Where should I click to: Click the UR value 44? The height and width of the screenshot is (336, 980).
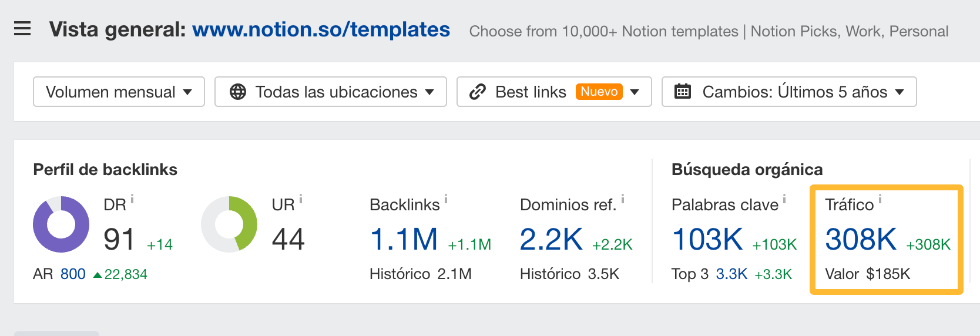(288, 240)
